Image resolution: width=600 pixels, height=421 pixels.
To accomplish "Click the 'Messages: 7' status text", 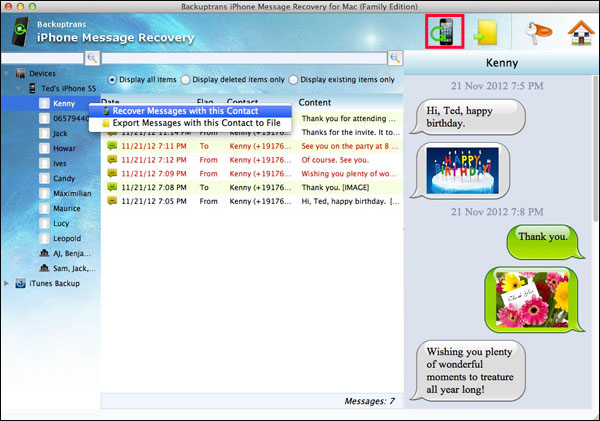I will coord(369,401).
